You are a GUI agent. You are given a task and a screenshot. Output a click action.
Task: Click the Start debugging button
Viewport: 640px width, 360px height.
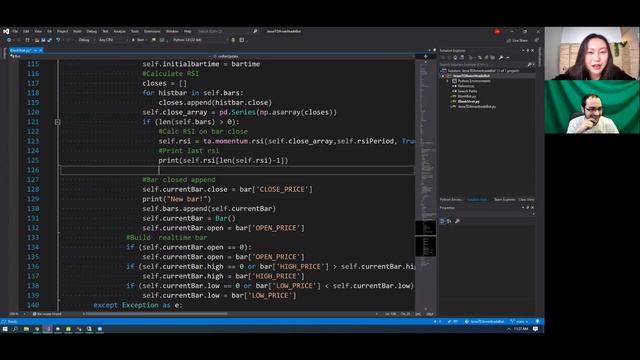click(138, 40)
